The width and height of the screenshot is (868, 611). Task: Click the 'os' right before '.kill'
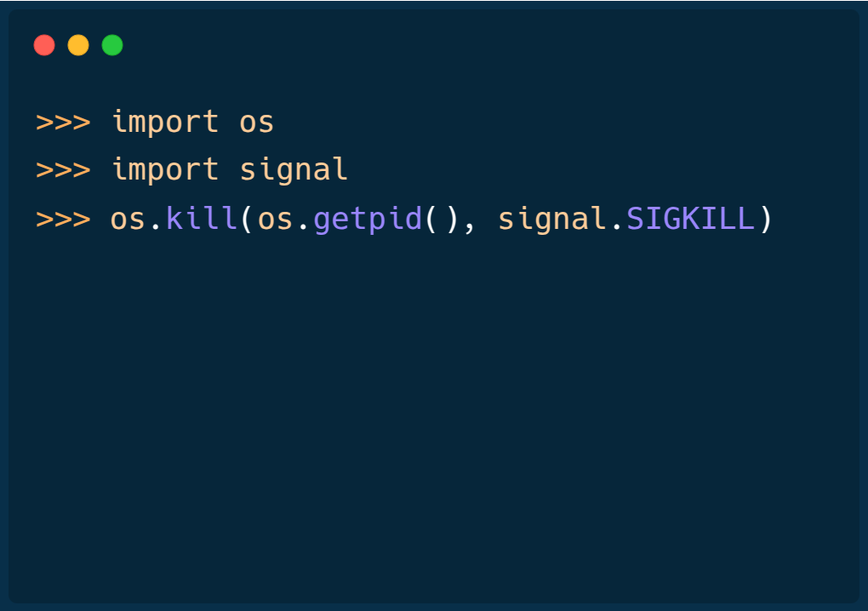pyautogui.click(x=128, y=220)
